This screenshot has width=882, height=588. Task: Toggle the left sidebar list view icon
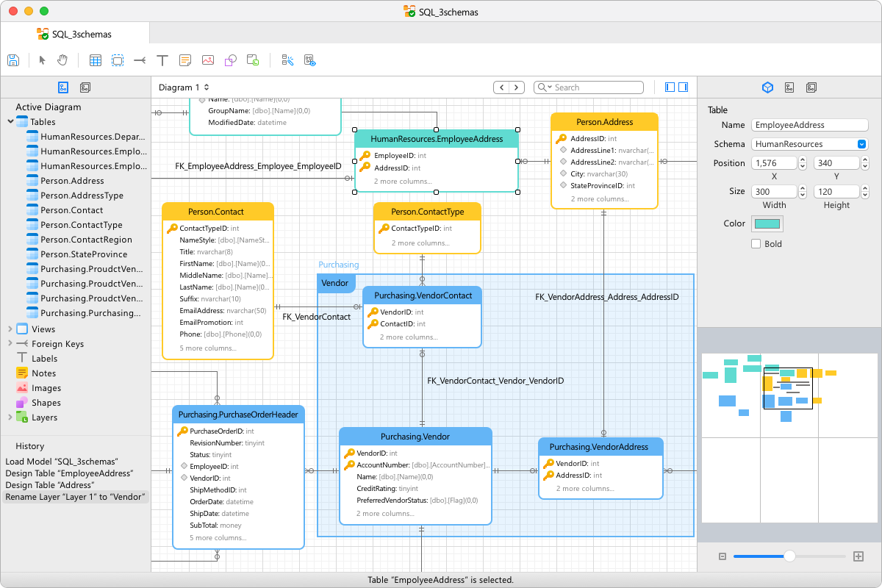point(85,87)
